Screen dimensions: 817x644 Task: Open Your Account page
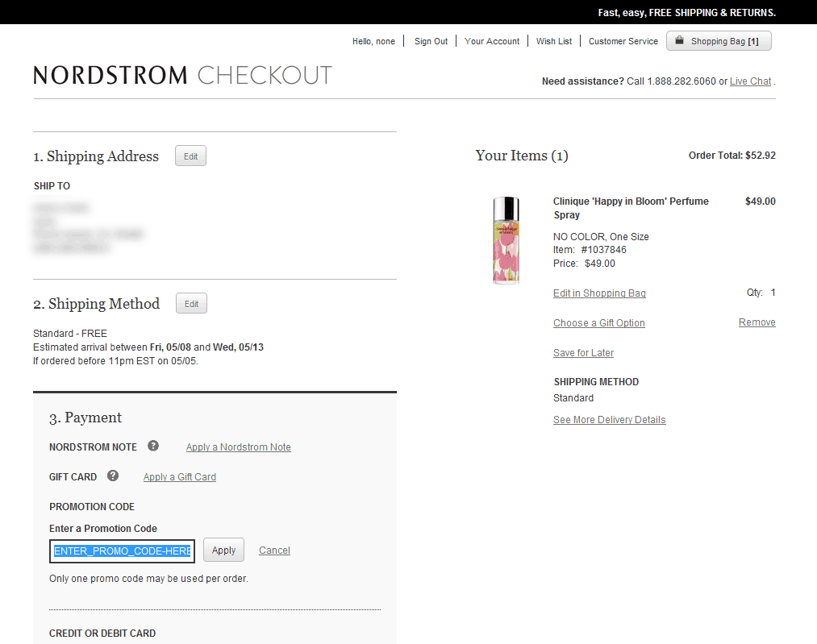pyautogui.click(x=492, y=41)
